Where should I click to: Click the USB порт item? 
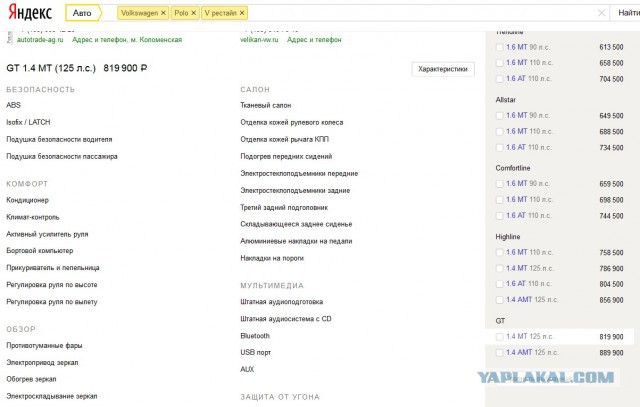(x=256, y=352)
